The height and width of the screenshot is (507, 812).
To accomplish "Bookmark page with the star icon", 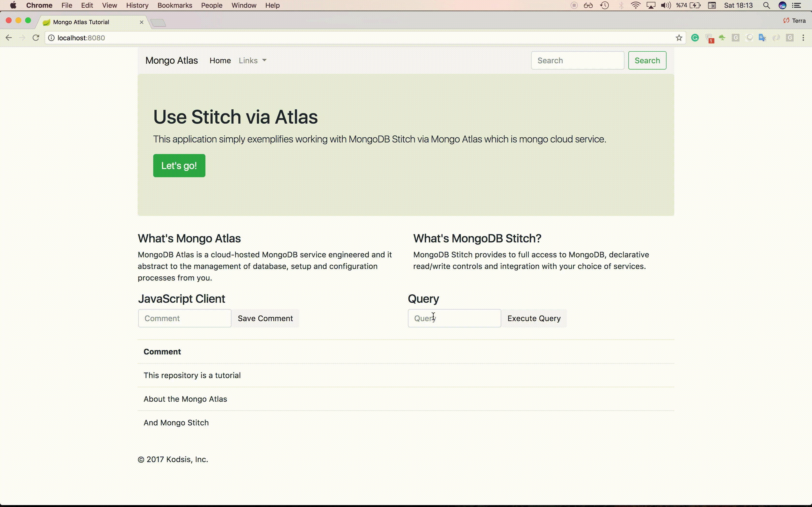I will point(679,38).
